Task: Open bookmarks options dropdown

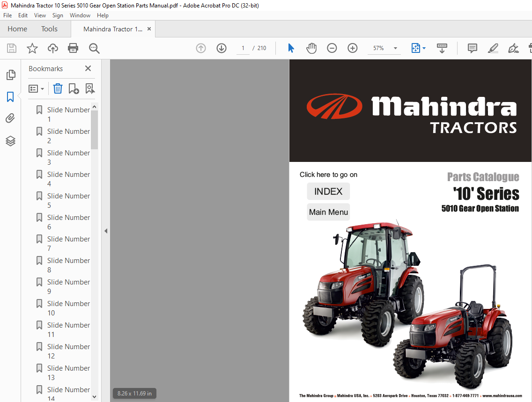Action: pos(37,89)
